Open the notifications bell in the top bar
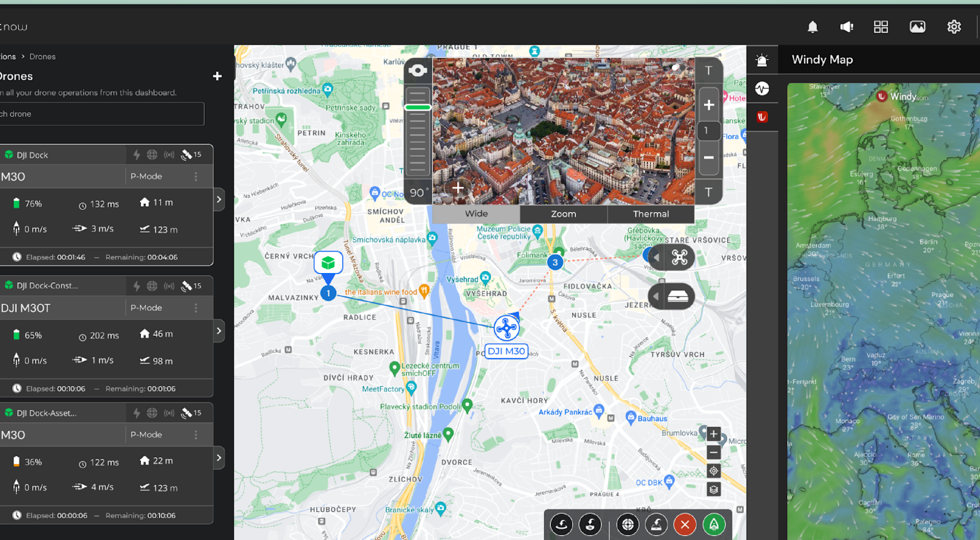The image size is (980, 540). [x=813, y=27]
